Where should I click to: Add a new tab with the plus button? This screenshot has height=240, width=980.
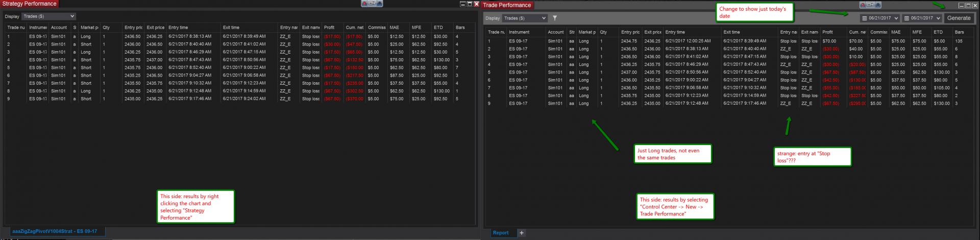click(x=521, y=233)
